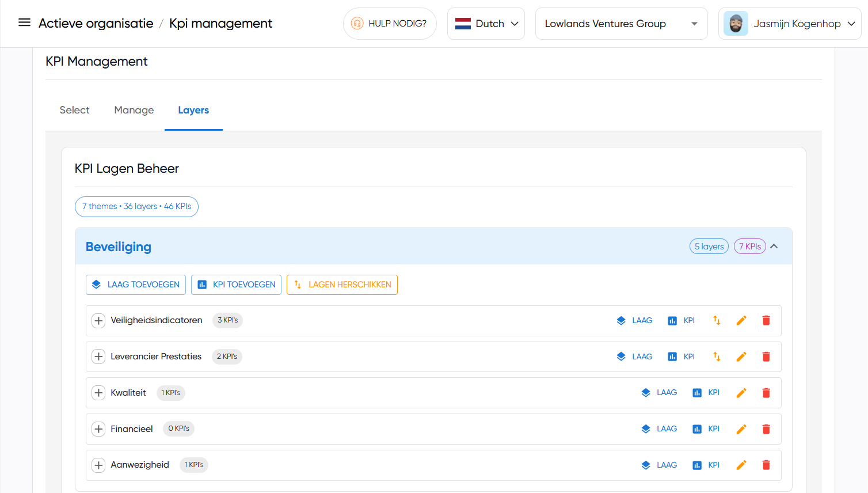The image size is (868, 493).
Task: Expand the Kwaliteit layer row
Action: [98, 393]
